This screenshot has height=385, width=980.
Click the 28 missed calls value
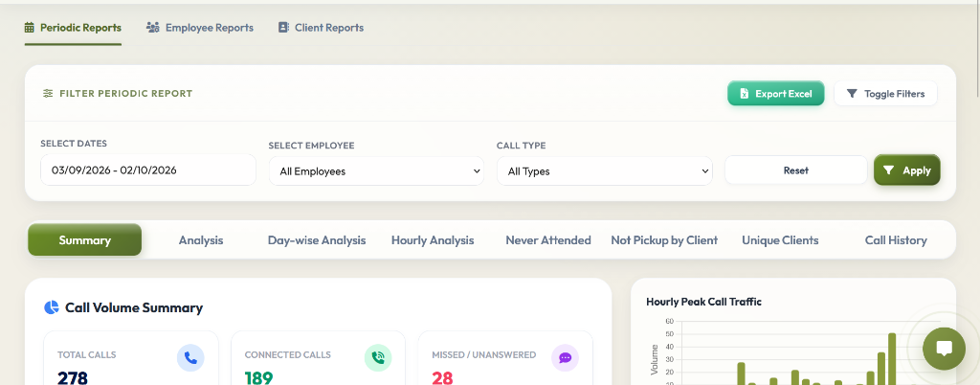[442, 378]
